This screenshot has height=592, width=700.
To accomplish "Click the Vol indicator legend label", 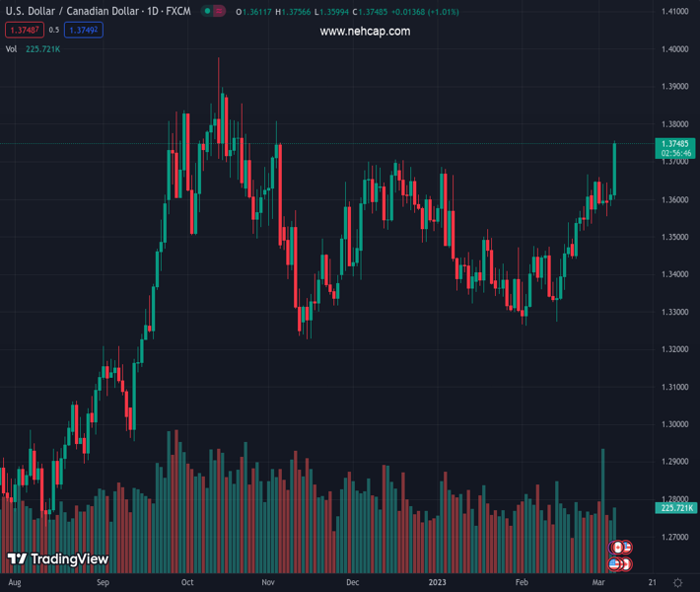I will pyautogui.click(x=12, y=48).
